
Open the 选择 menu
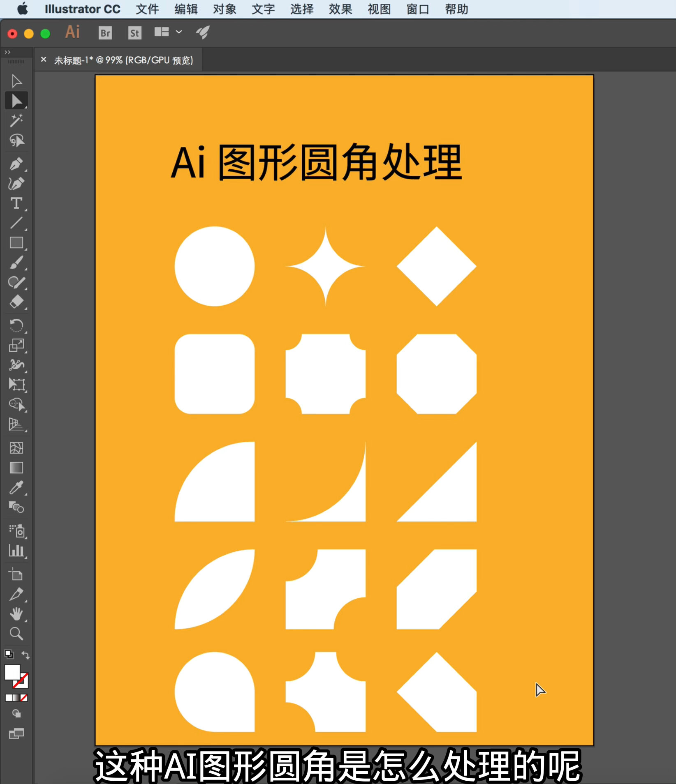point(302,9)
